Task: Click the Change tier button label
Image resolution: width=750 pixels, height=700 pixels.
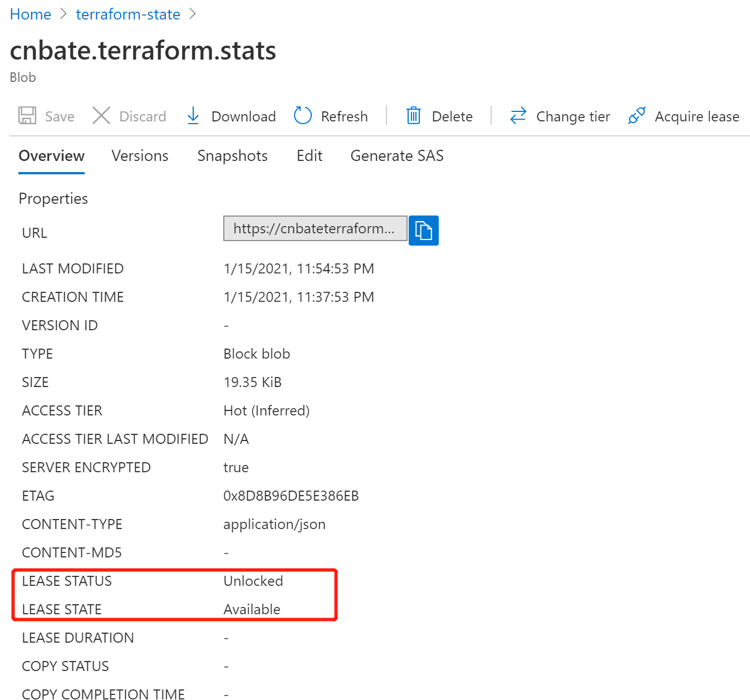Action: tap(573, 116)
